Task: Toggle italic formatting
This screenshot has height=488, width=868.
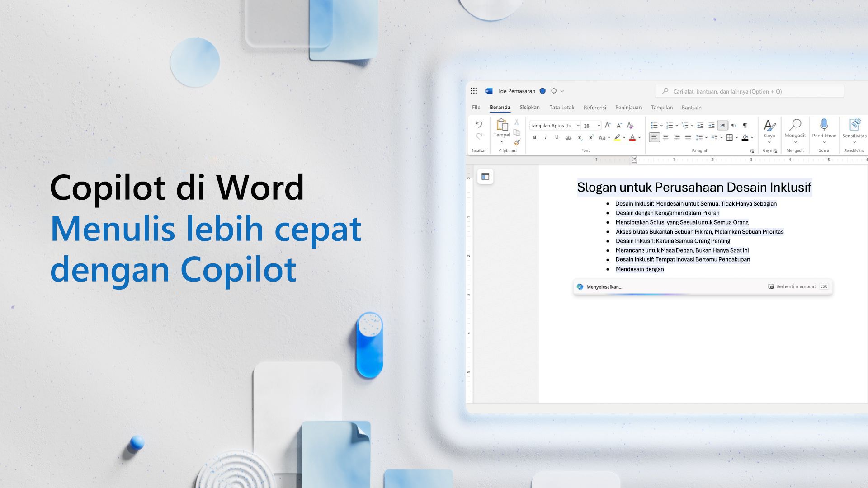Action: (546, 137)
